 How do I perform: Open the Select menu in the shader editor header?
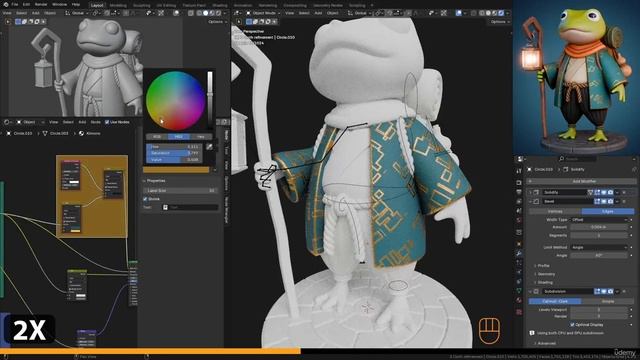[68, 122]
